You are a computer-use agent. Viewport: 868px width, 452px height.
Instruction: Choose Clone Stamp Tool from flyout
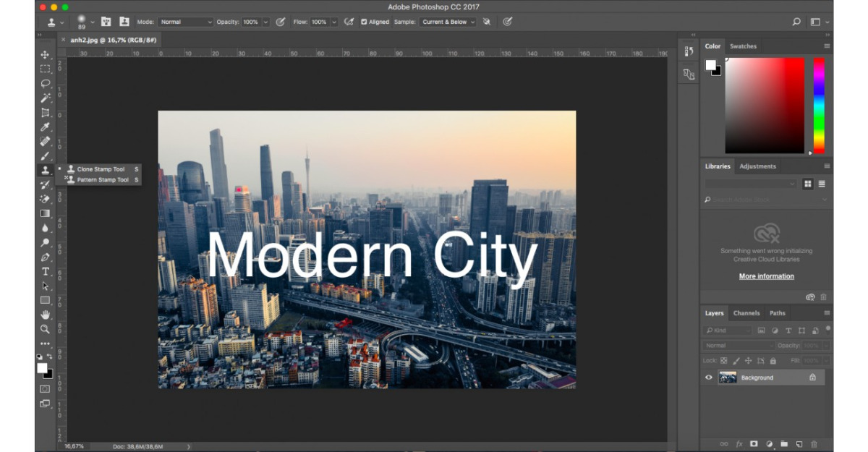point(101,169)
